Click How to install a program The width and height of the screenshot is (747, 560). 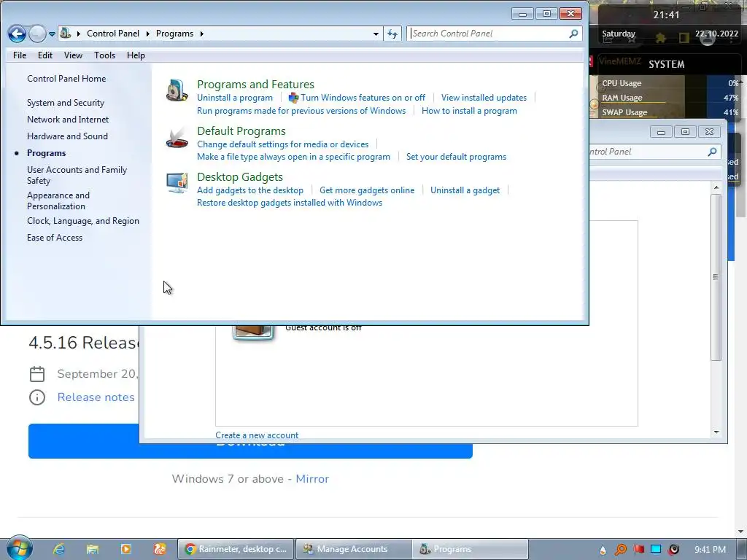[469, 111]
